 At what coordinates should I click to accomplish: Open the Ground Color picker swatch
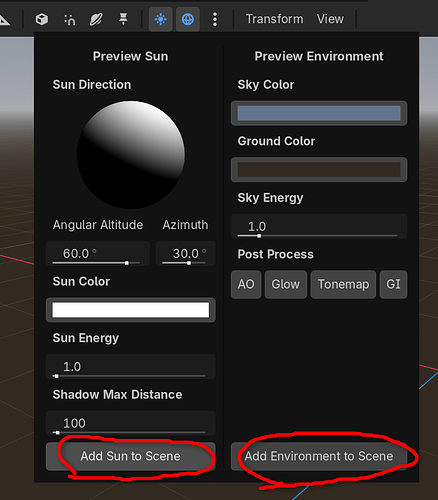(x=319, y=170)
